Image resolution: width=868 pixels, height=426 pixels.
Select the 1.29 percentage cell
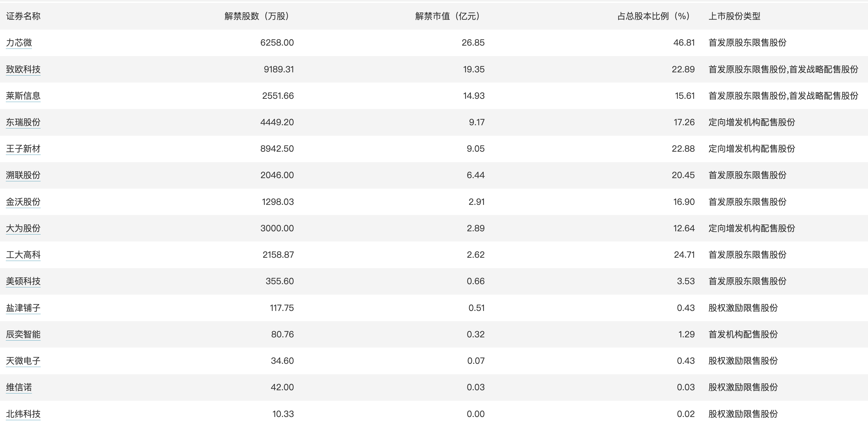[686, 334]
